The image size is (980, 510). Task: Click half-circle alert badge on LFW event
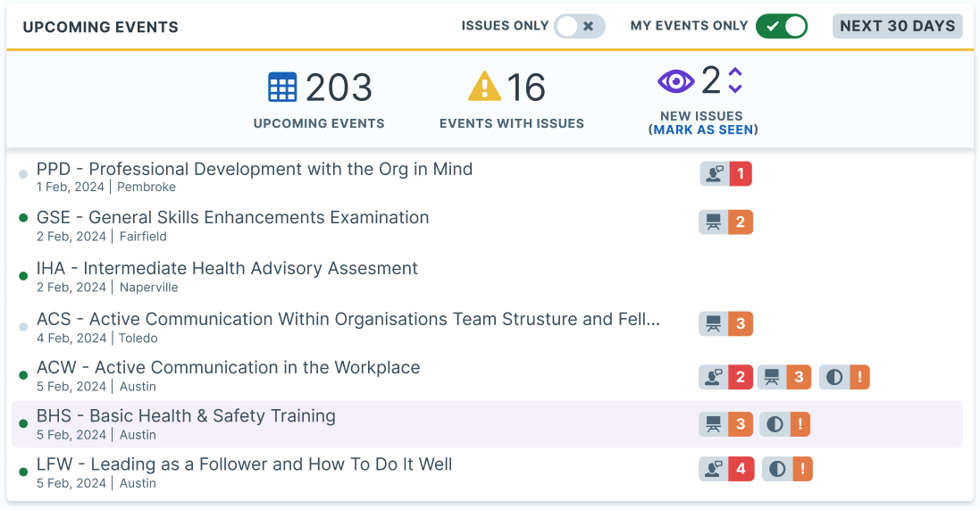(787, 469)
